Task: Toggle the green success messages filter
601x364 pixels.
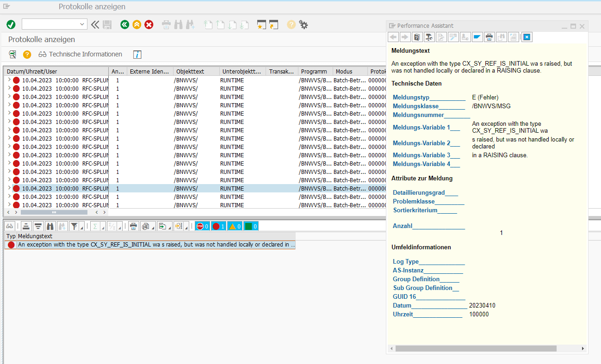Action: pyautogui.click(x=251, y=226)
